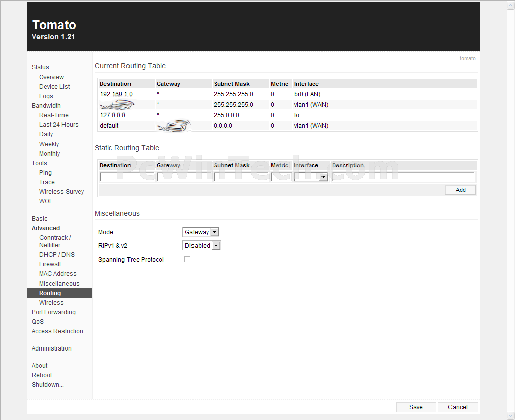
Task: Open MAC Address settings
Action: click(x=58, y=273)
